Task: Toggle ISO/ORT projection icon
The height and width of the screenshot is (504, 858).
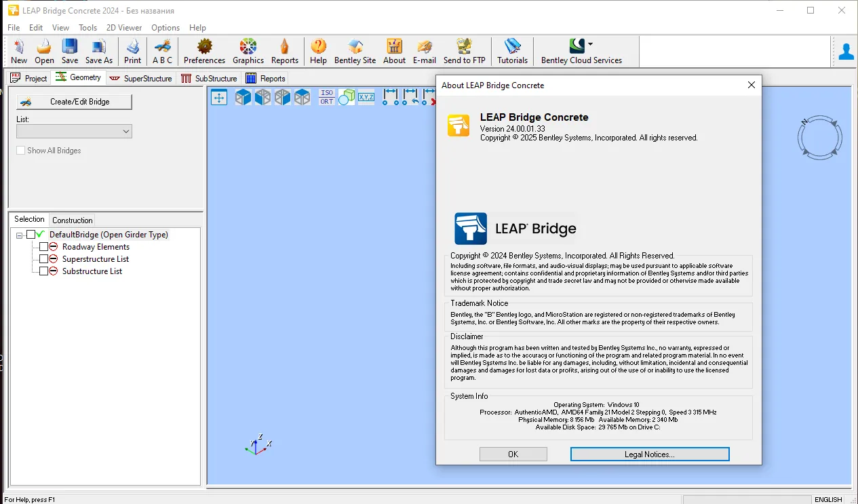Action: click(327, 97)
